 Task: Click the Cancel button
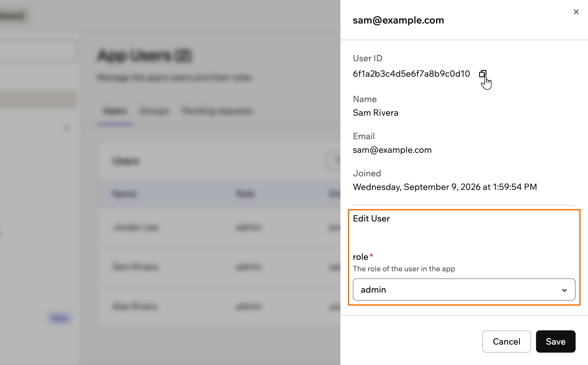[x=506, y=341]
